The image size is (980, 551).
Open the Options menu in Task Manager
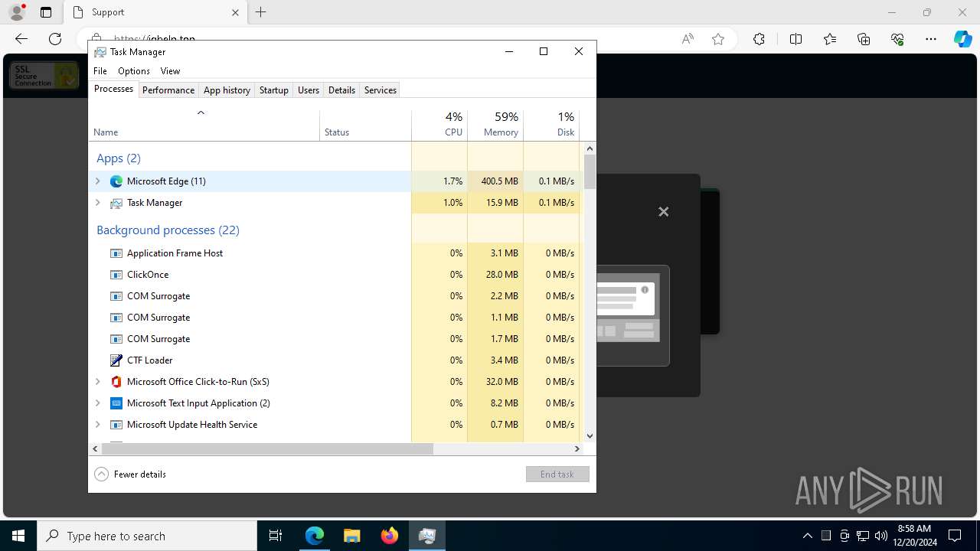(x=134, y=71)
